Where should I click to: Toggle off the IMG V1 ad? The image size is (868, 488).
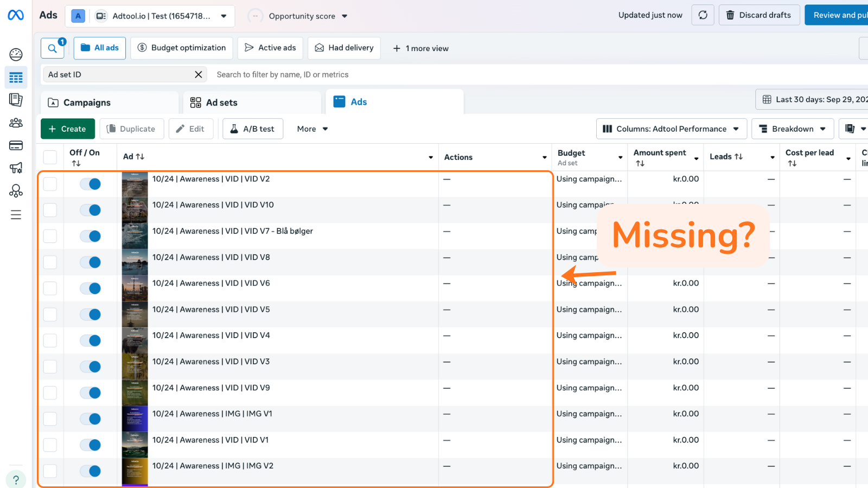[x=91, y=419]
